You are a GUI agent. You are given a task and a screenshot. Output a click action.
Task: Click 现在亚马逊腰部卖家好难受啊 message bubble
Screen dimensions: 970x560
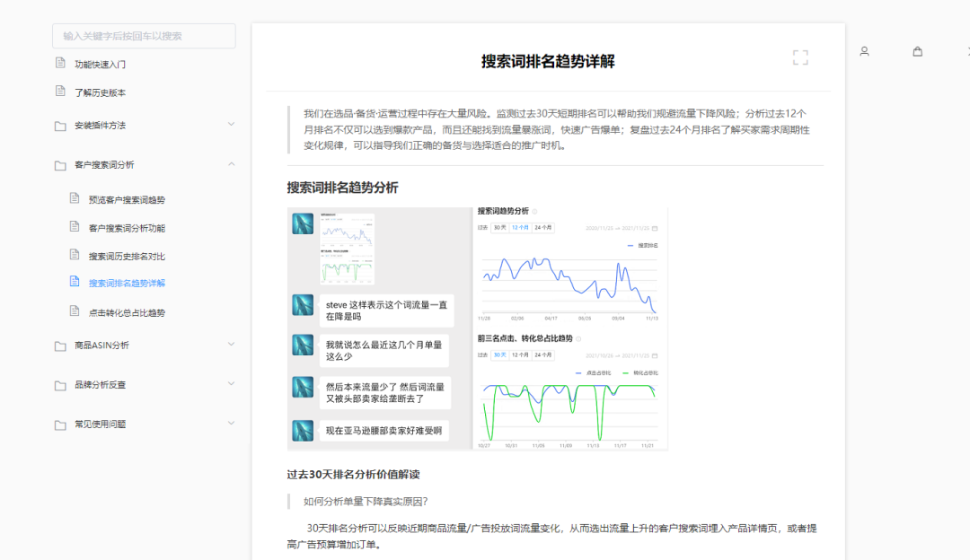(384, 431)
